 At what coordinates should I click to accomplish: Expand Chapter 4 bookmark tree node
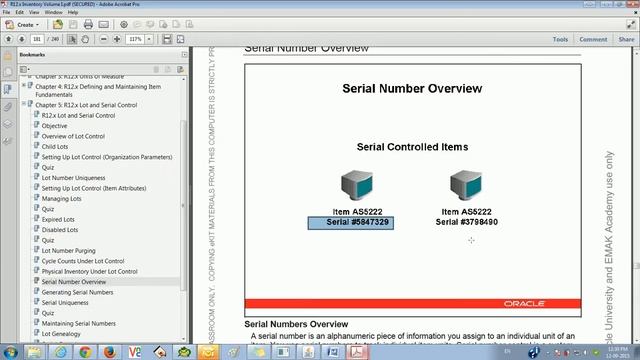point(24,85)
